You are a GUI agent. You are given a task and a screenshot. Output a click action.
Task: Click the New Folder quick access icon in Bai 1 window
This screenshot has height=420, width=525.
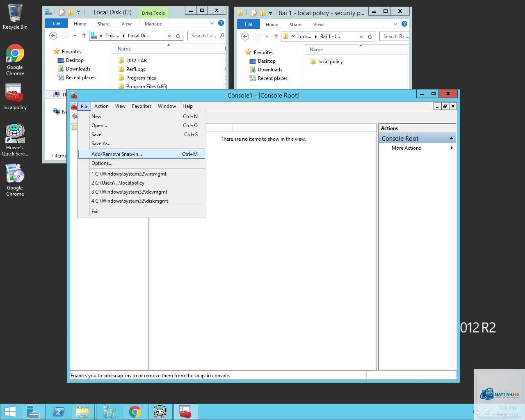tap(262, 13)
